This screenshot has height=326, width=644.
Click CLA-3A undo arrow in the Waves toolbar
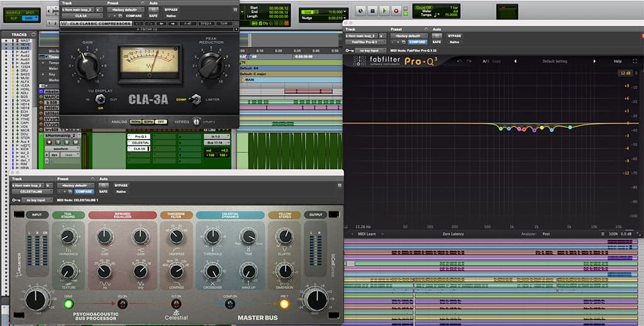tap(139, 24)
